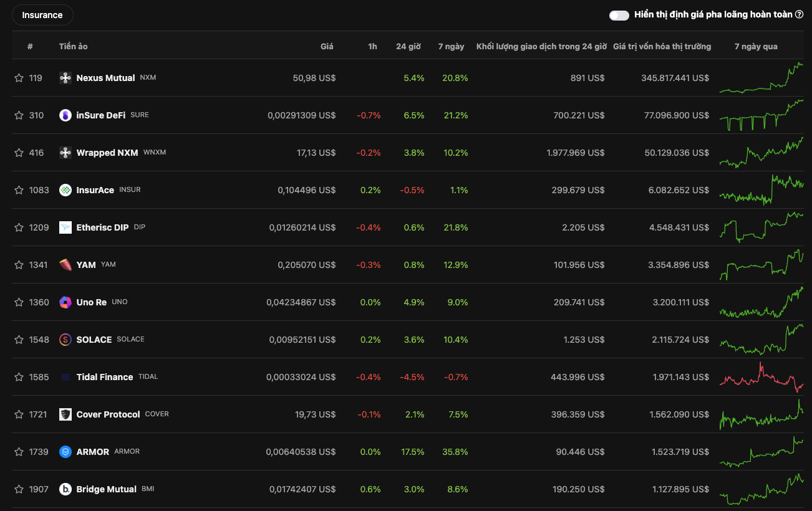The width and height of the screenshot is (812, 511).
Task: Click the Insurance category button
Action: 42,15
